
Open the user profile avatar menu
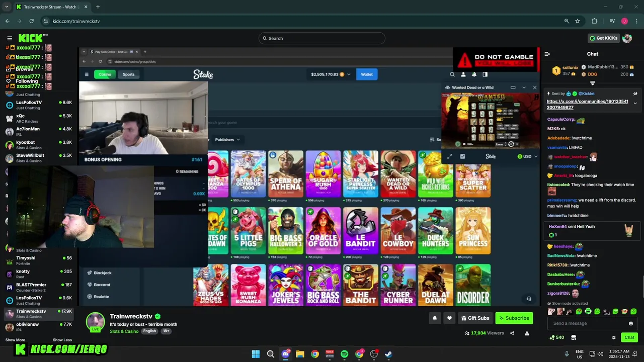[627, 38]
